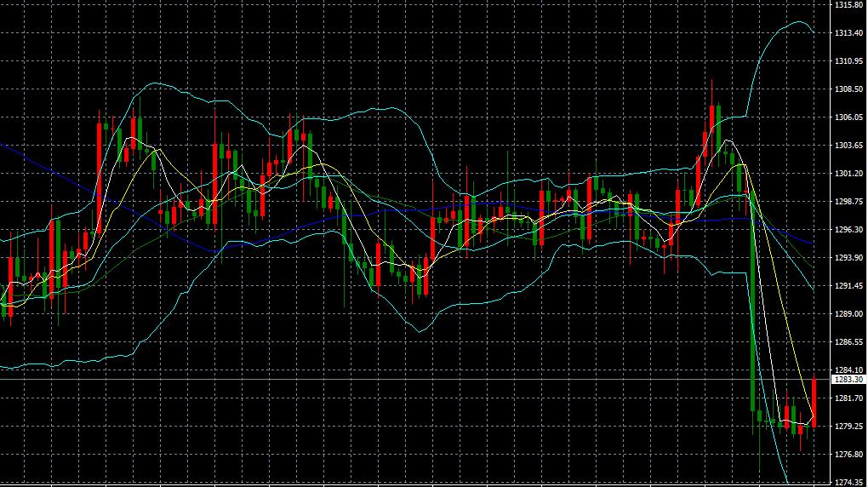This screenshot has width=868, height=487.
Task: Click the 1315.80 price axis label
Action: pyautogui.click(x=848, y=5)
